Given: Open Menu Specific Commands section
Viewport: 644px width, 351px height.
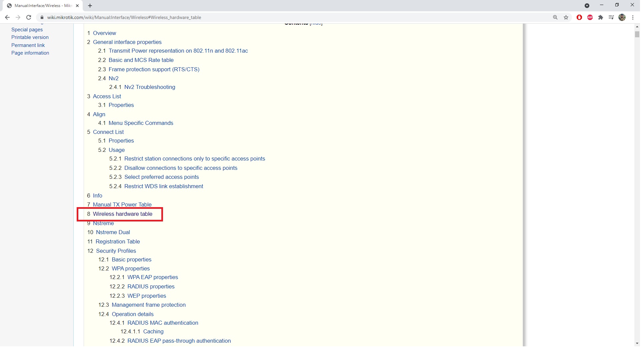Looking at the screenshot, I should 142,123.
